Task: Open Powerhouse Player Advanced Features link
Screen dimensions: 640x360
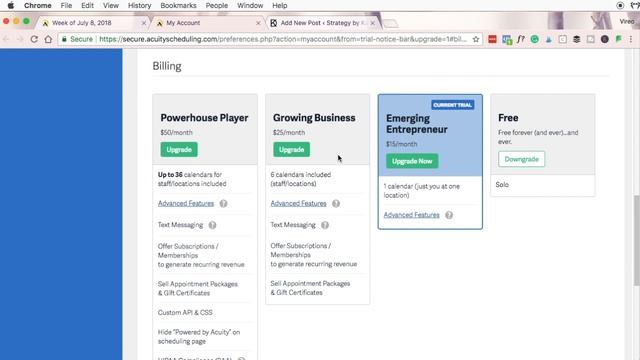Action: [186, 203]
